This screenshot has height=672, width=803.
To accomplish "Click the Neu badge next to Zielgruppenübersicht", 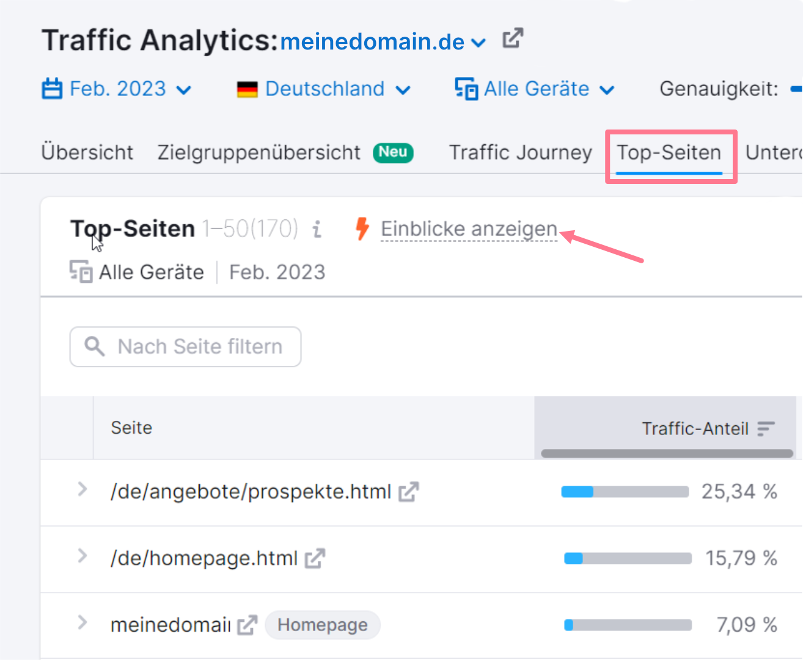I will 394,152.
